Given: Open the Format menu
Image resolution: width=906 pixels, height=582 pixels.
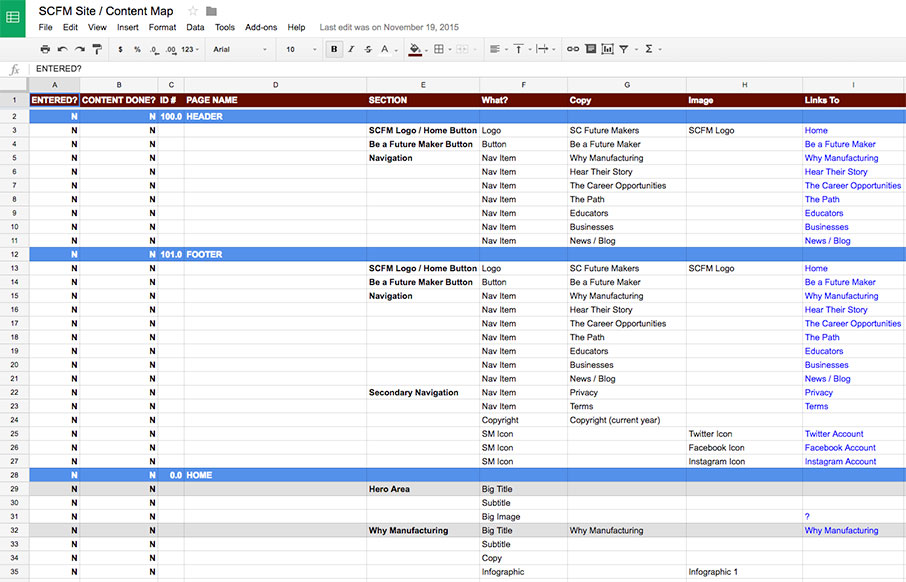Looking at the screenshot, I should tap(162, 27).
